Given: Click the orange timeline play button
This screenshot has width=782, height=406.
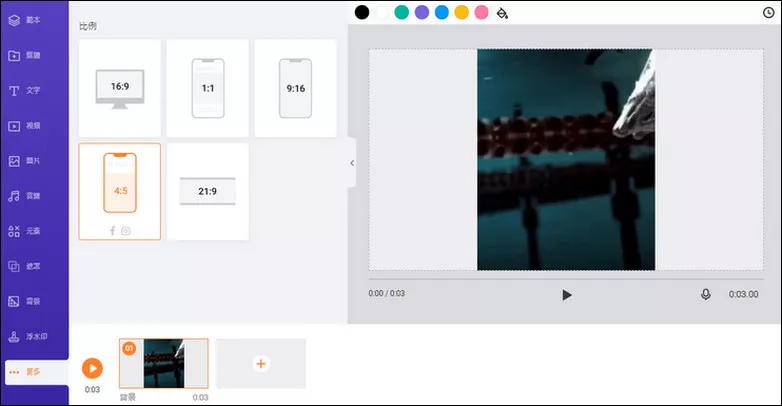Looking at the screenshot, I should click(92, 369).
